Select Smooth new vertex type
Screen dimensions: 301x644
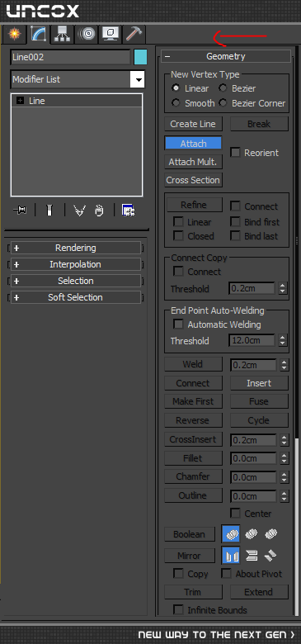pos(176,102)
